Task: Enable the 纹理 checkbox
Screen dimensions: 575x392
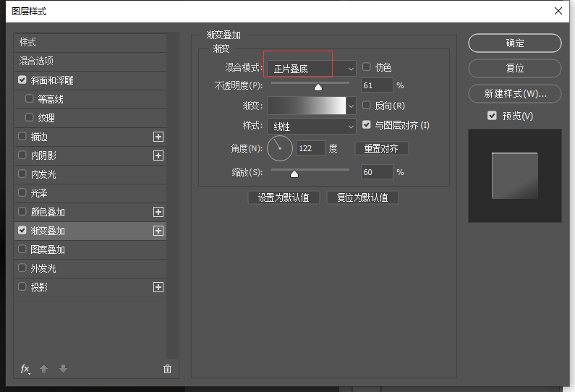Action: click(30, 117)
